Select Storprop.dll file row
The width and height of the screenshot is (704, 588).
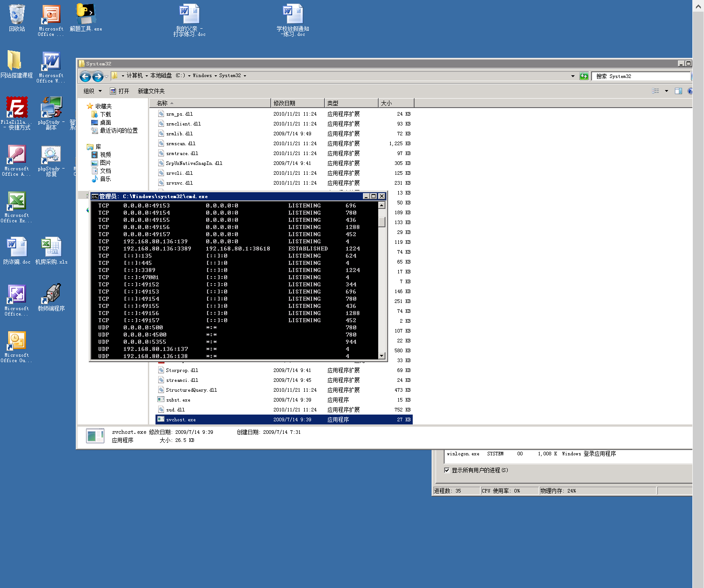tap(284, 370)
